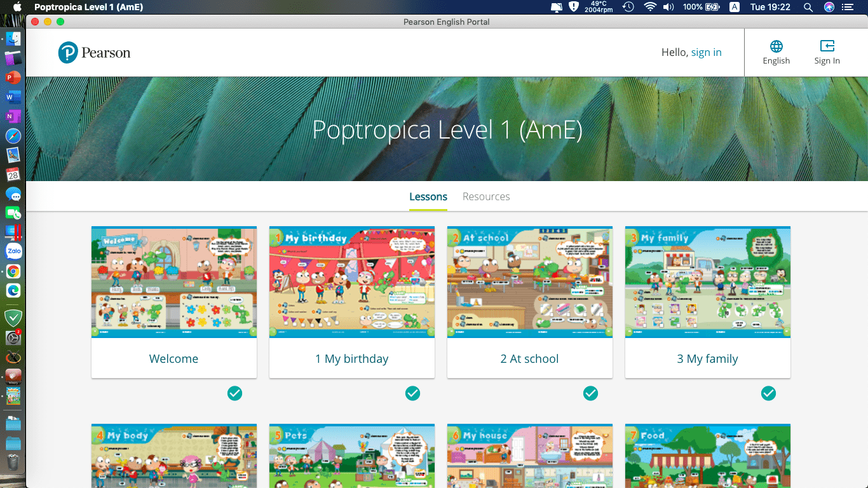Viewport: 868px width, 488px height.
Task: Select the Lessons tab
Action: pos(428,196)
